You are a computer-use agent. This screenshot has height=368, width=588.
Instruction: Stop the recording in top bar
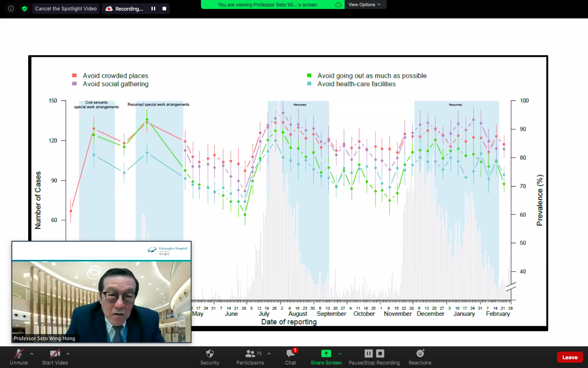pos(164,9)
